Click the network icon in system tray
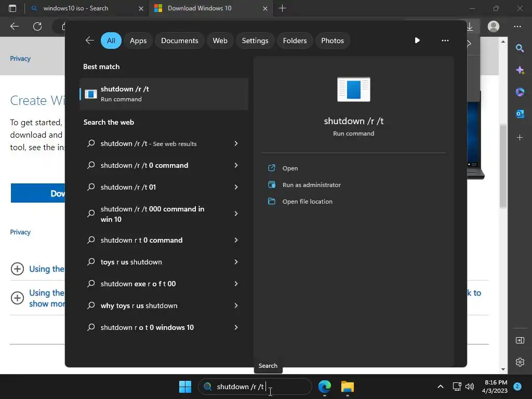The width and height of the screenshot is (532, 399). click(x=457, y=387)
